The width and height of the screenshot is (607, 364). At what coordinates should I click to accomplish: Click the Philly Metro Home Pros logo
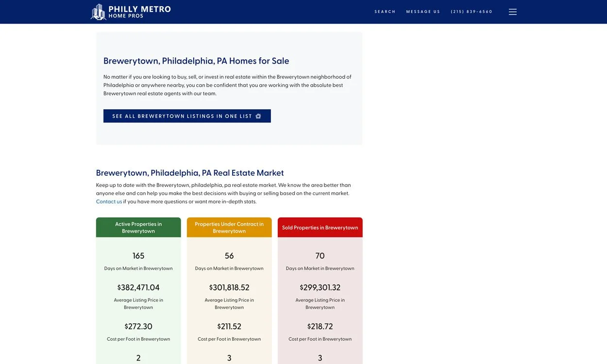click(131, 12)
